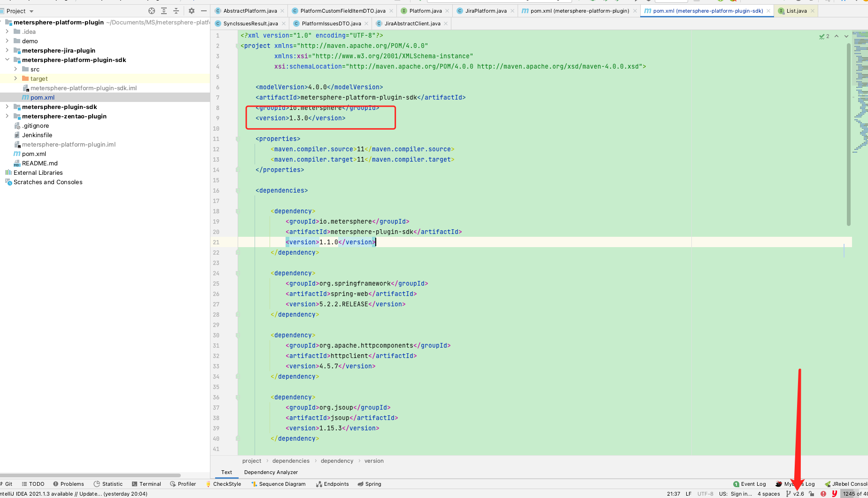Open the Project view selector dropdown
Screen dimensions: 868x498
coord(20,11)
